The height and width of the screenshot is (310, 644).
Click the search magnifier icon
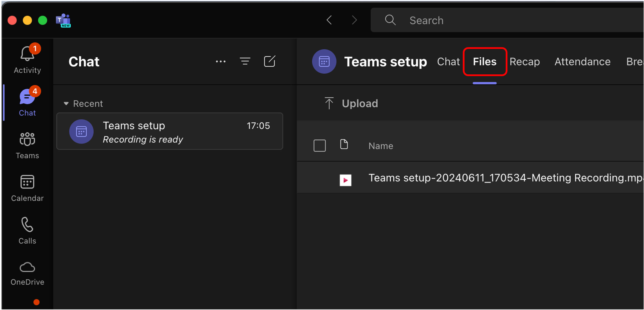point(390,20)
